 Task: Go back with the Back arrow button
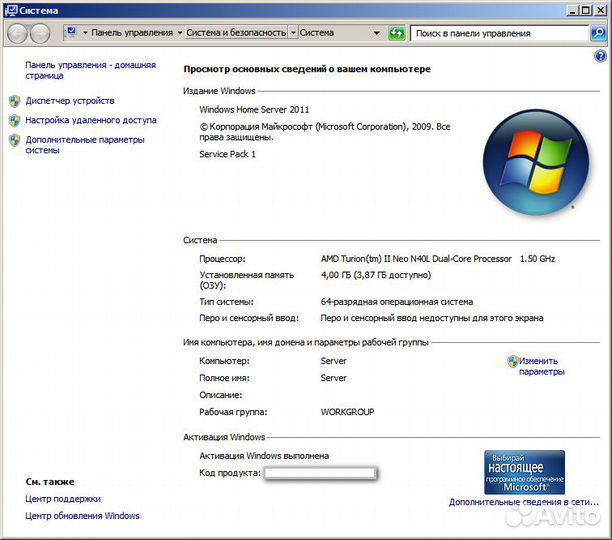point(17,33)
